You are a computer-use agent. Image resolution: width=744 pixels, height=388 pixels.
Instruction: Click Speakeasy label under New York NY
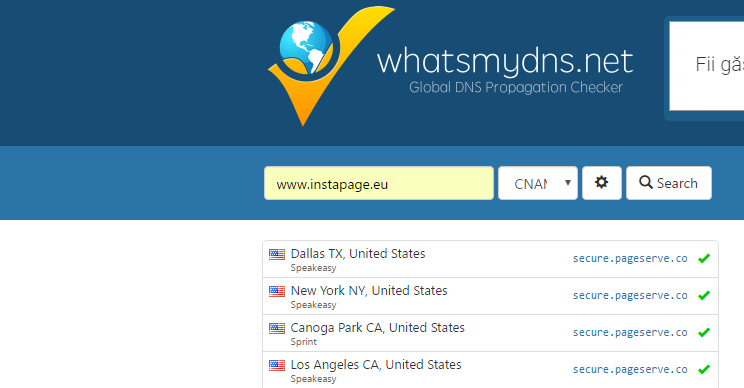click(x=313, y=305)
